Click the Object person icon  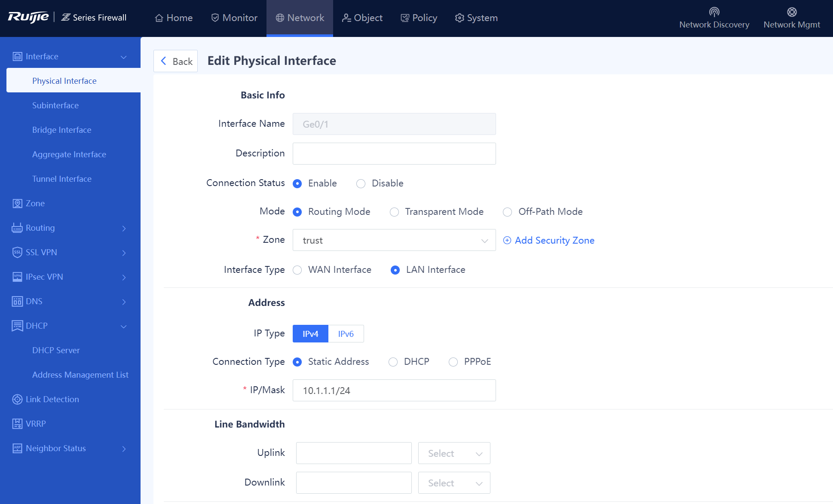click(x=346, y=18)
